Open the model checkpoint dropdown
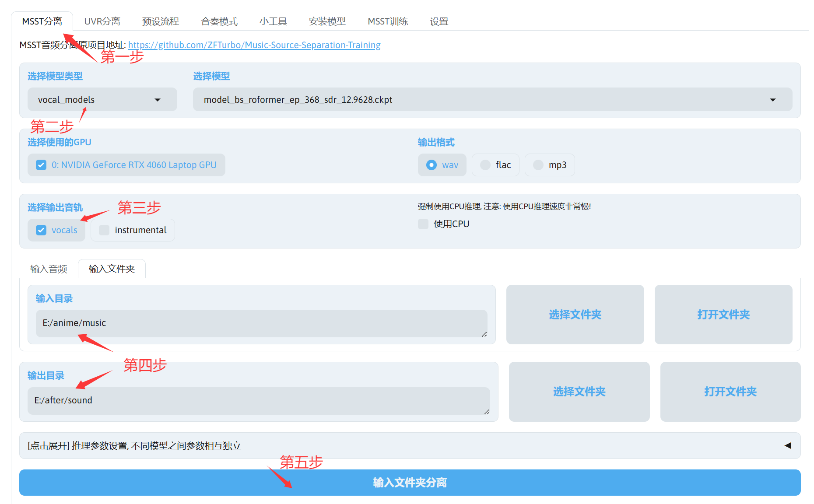Image resolution: width=814 pixels, height=504 pixels. (492, 100)
